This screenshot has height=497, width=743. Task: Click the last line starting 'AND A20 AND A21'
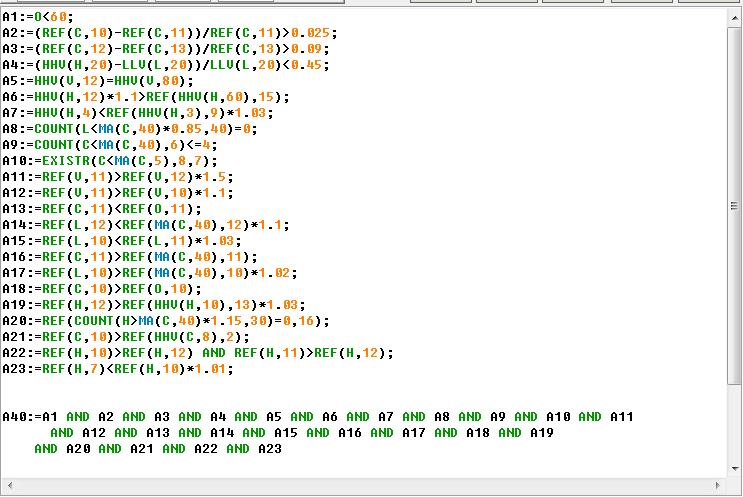pos(158,449)
